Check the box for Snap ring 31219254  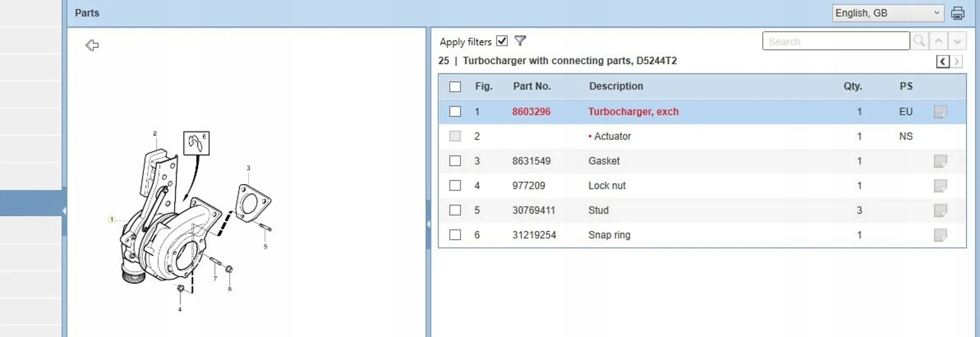click(x=455, y=235)
